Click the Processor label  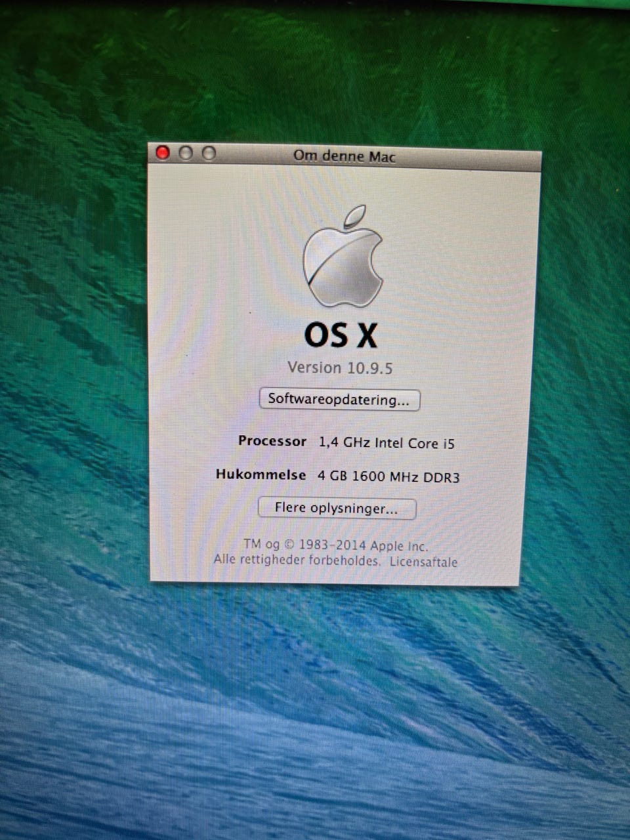point(272,441)
